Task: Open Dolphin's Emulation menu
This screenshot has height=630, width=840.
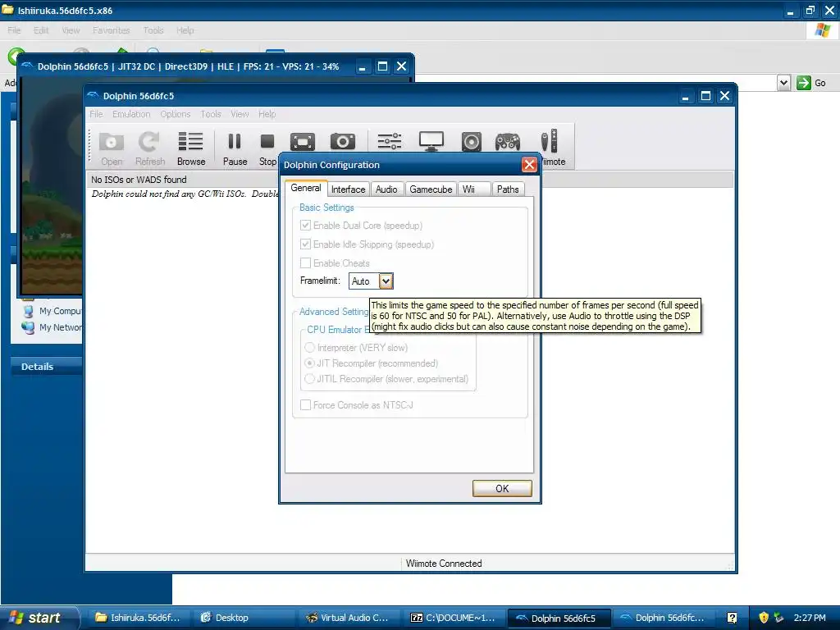Action: pyautogui.click(x=131, y=114)
